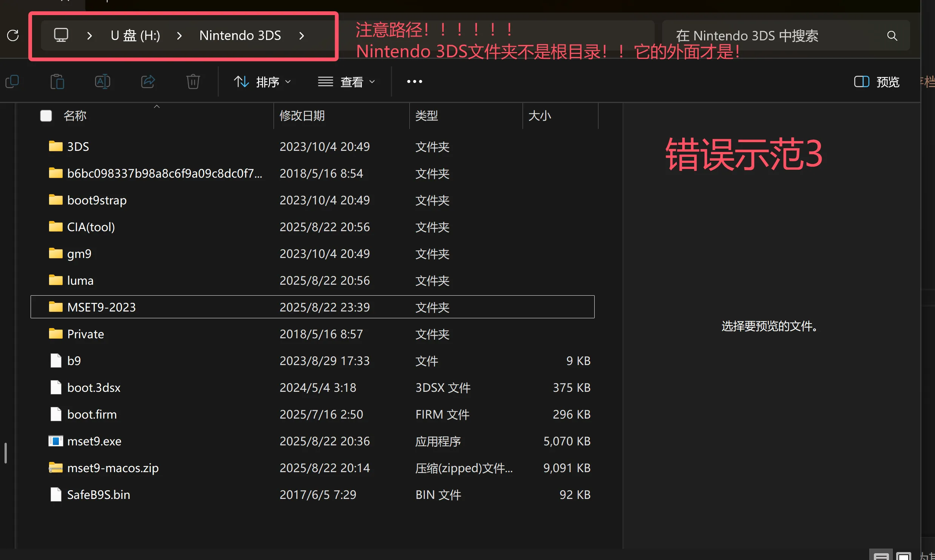Expand chevron after Nintendo 3DS in path
The image size is (935, 560).
click(x=301, y=36)
